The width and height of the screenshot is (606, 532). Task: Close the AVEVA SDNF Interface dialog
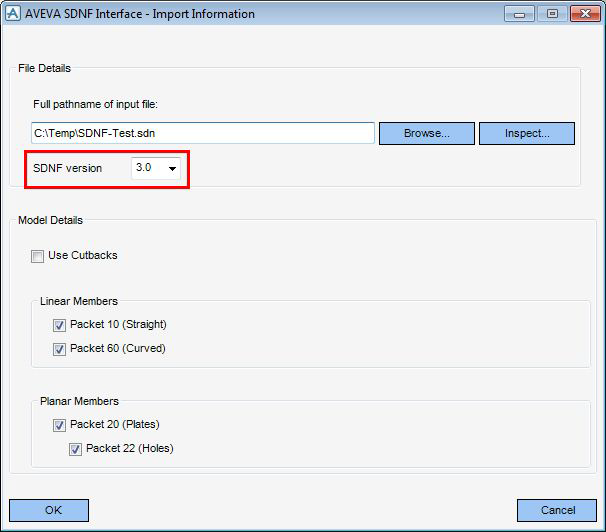(585, 14)
